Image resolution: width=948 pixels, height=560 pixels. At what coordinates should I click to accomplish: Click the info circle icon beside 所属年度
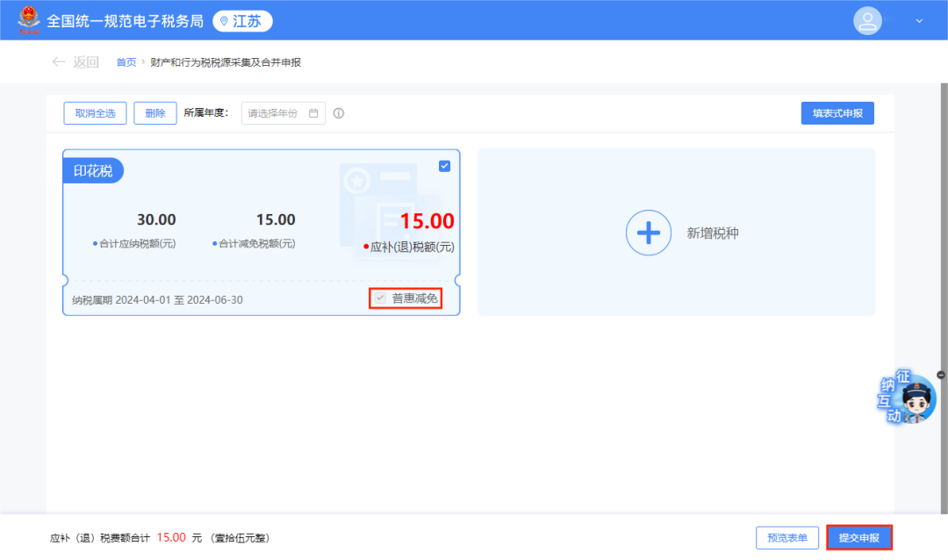coord(339,112)
